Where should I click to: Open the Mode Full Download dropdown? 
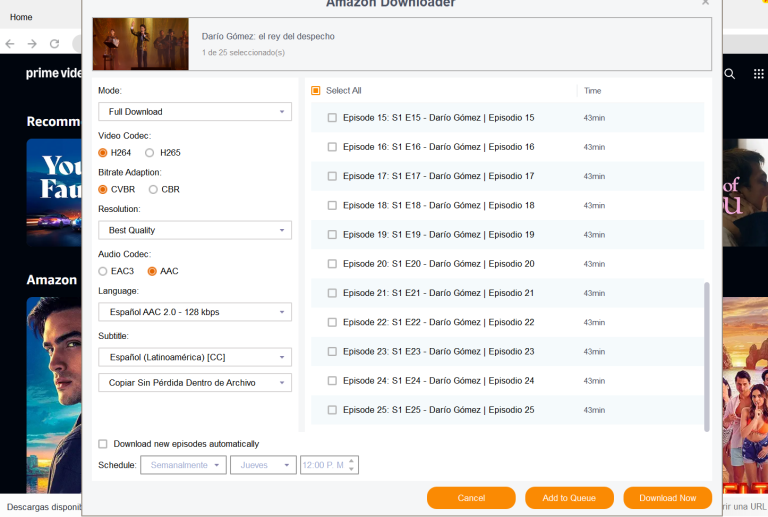coord(195,112)
